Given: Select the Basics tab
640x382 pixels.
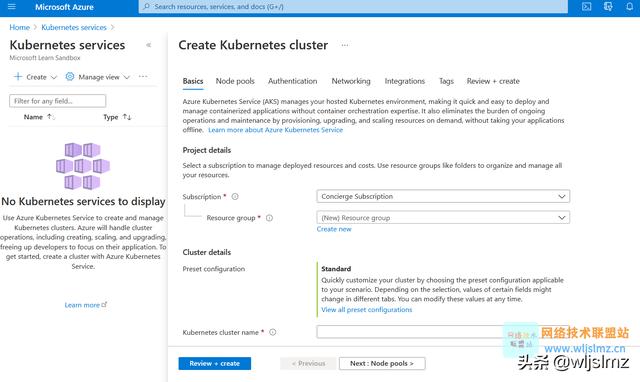Looking at the screenshot, I should point(193,81).
